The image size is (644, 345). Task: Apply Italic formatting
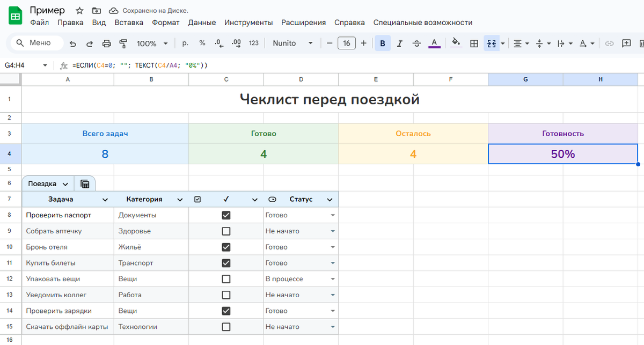pyautogui.click(x=399, y=43)
